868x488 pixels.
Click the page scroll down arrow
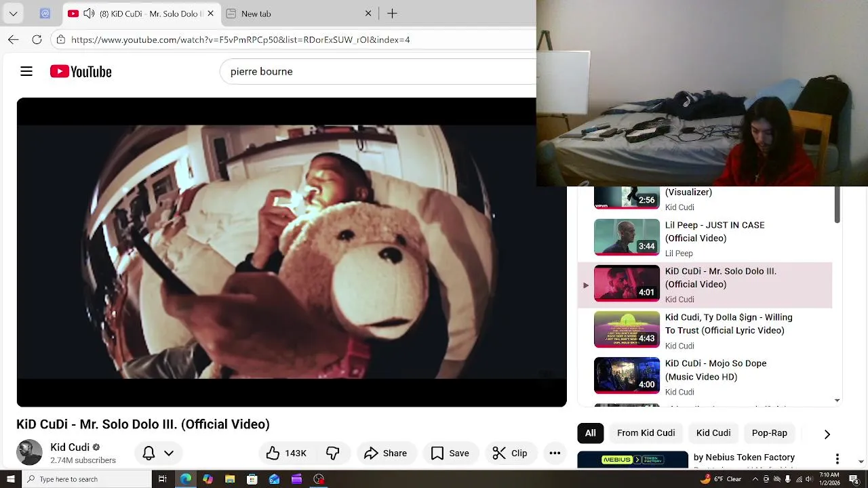coord(861,462)
